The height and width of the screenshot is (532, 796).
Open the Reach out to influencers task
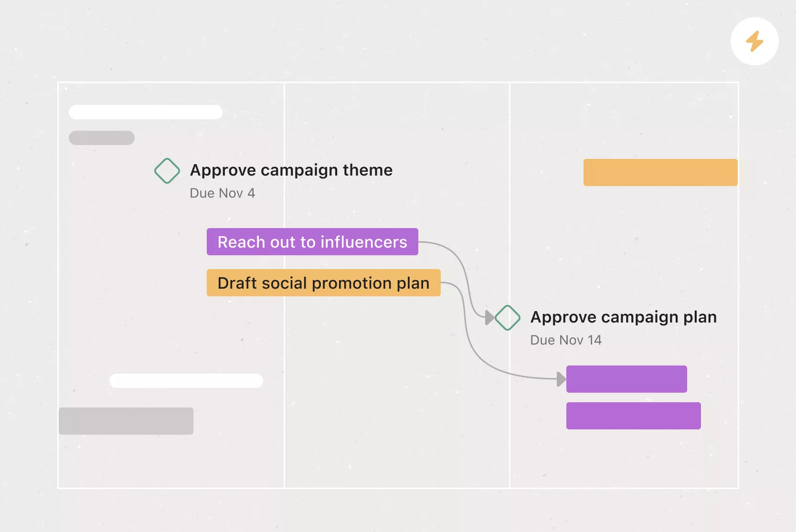click(312, 242)
